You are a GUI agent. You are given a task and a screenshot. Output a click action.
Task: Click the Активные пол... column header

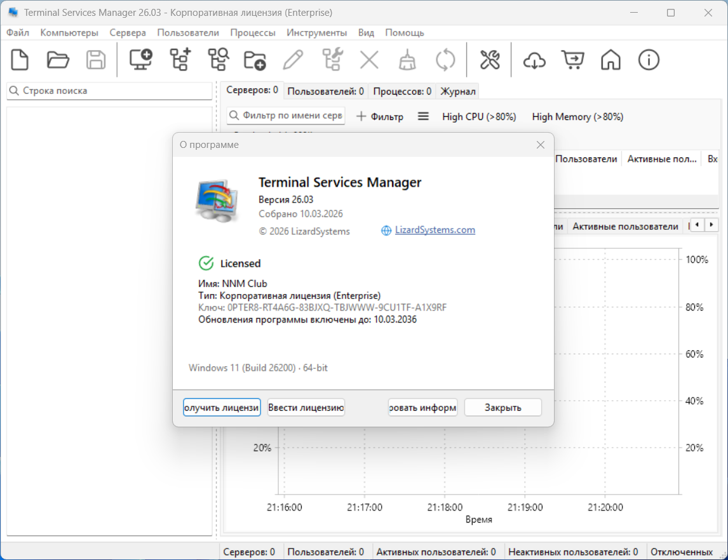tap(662, 159)
